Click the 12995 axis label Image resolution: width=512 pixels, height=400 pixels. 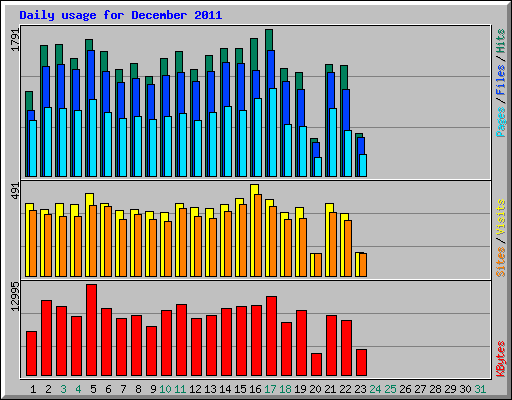point(16,297)
